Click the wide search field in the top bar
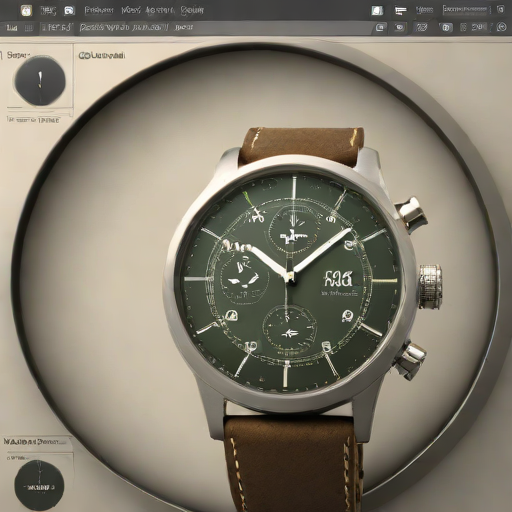Screen dimensions: 512x512 [466, 10]
